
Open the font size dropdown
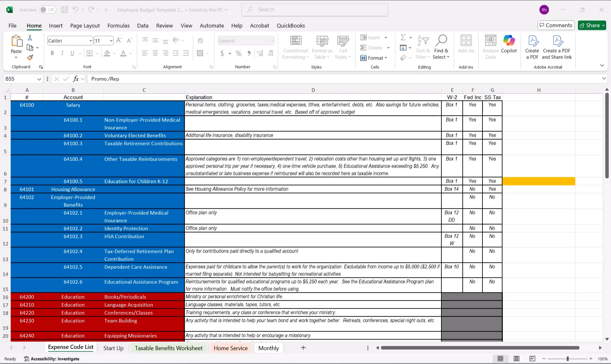[x=111, y=40]
